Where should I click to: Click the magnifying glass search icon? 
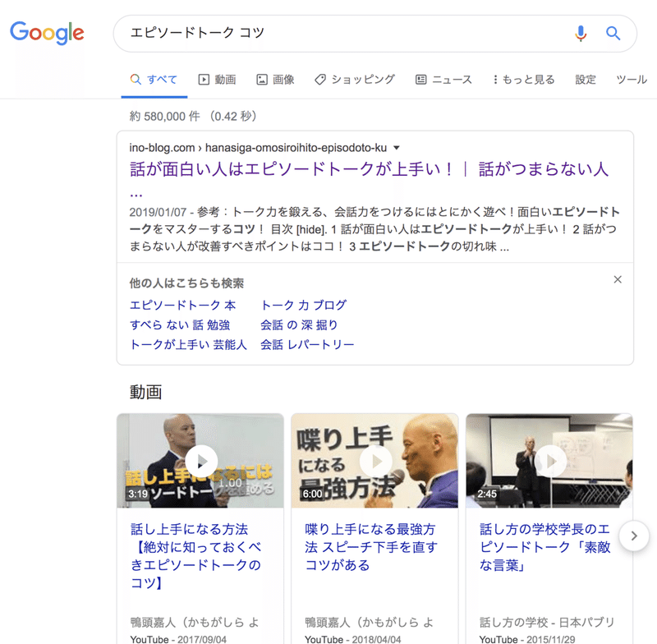click(613, 34)
